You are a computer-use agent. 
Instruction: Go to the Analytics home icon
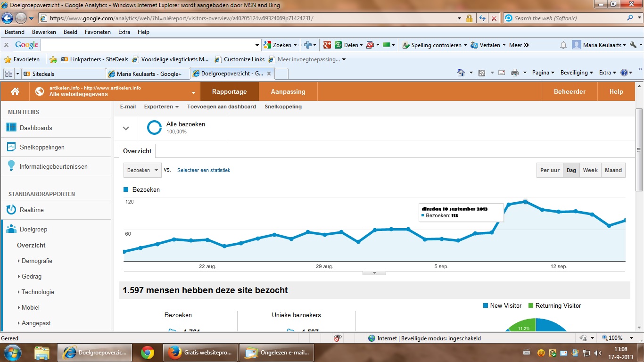click(x=15, y=91)
